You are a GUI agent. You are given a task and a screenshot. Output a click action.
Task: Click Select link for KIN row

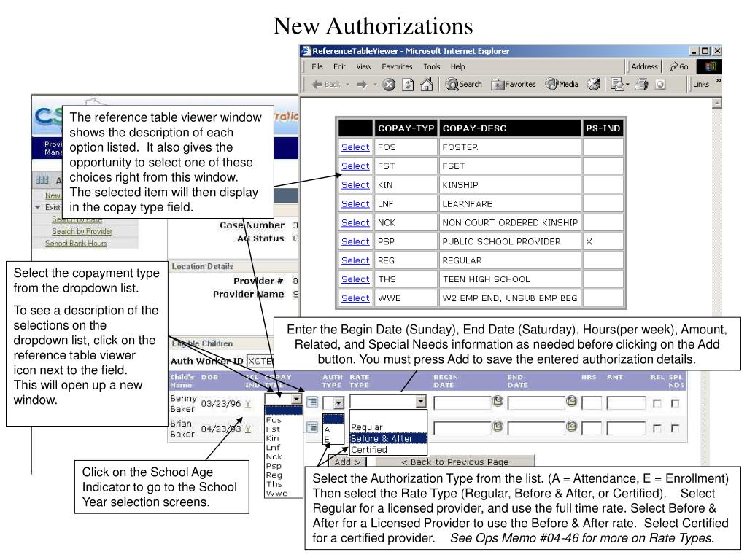(355, 184)
